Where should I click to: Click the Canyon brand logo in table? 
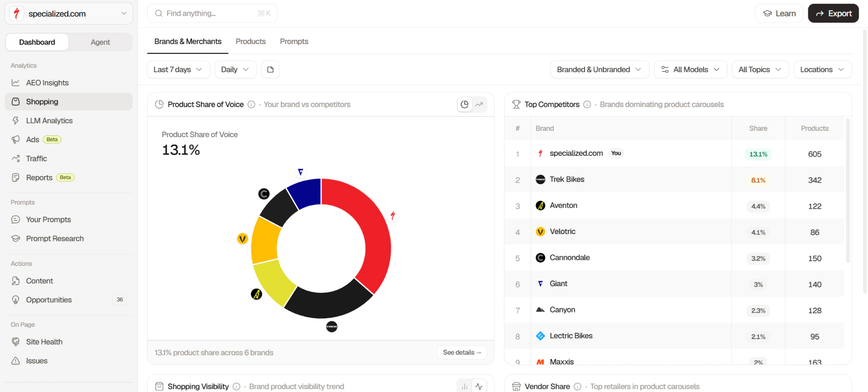[540, 310]
